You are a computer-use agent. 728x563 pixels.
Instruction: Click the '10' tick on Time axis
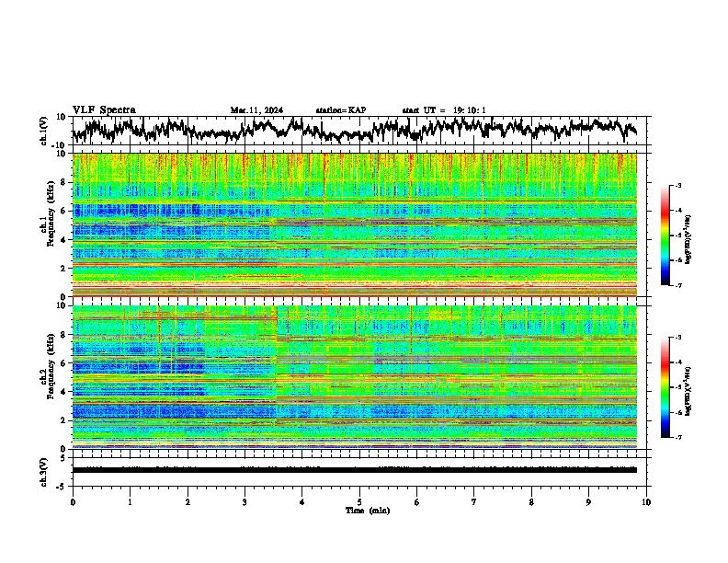(x=646, y=502)
